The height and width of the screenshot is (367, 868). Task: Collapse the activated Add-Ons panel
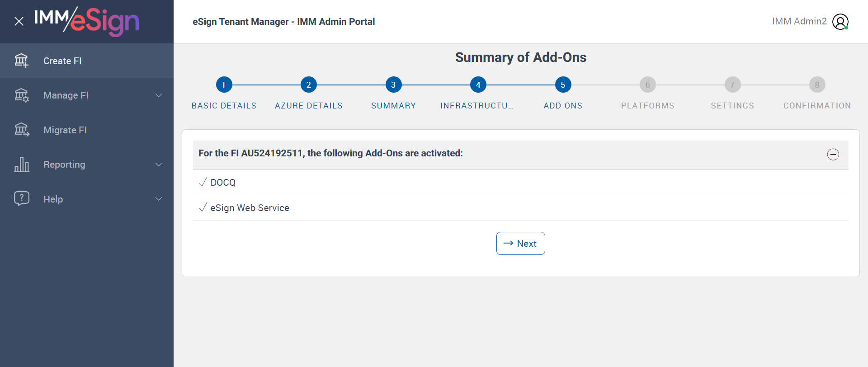click(833, 155)
